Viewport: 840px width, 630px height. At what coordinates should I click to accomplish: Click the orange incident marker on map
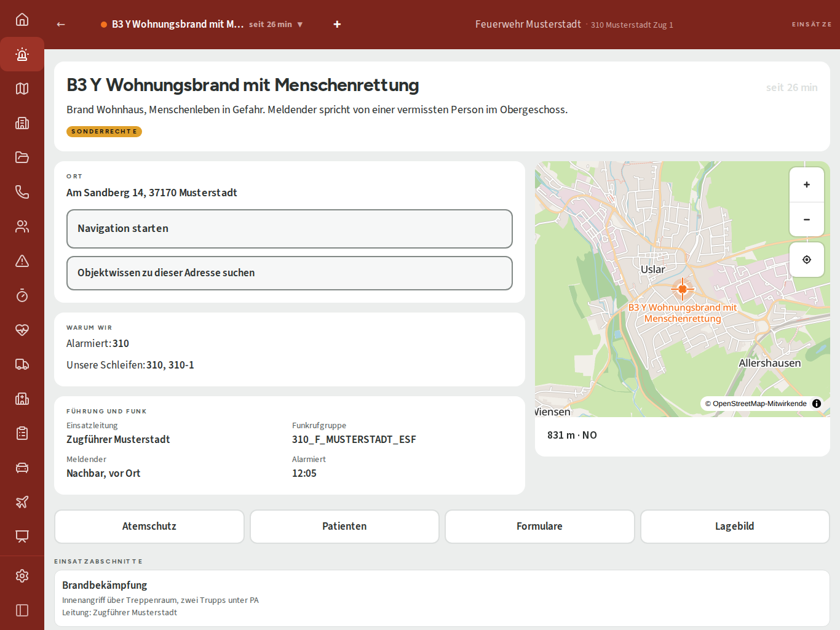[x=683, y=289]
